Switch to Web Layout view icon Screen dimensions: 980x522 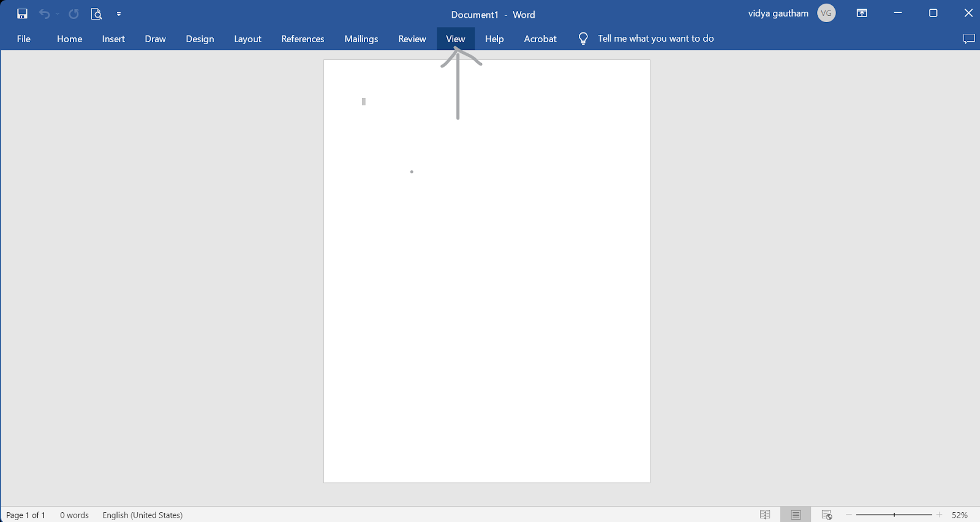click(x=827, y=515)
